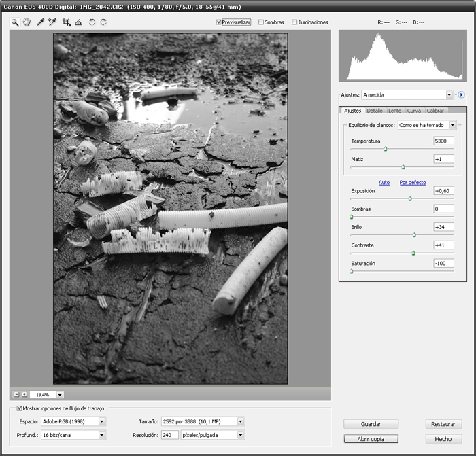The width and height of the screenshot is (476, 456).
Task: Switch to the Detalle tab
Action: click(375, 111)
